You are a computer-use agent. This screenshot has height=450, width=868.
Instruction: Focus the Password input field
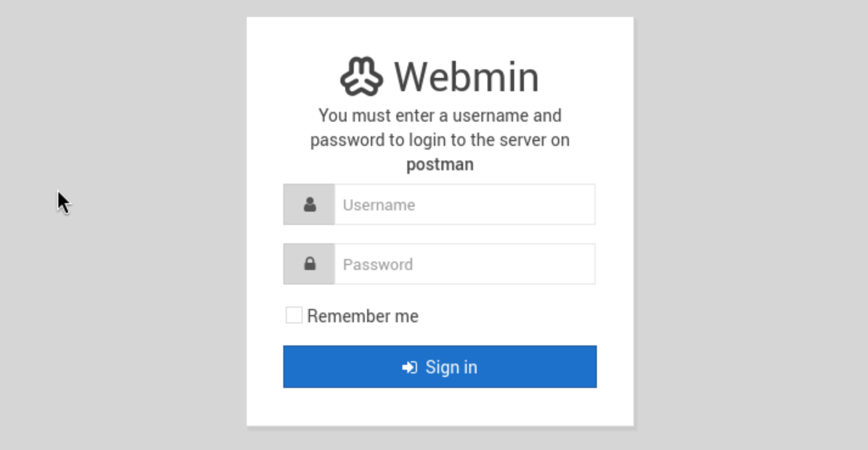click(464, 264)
